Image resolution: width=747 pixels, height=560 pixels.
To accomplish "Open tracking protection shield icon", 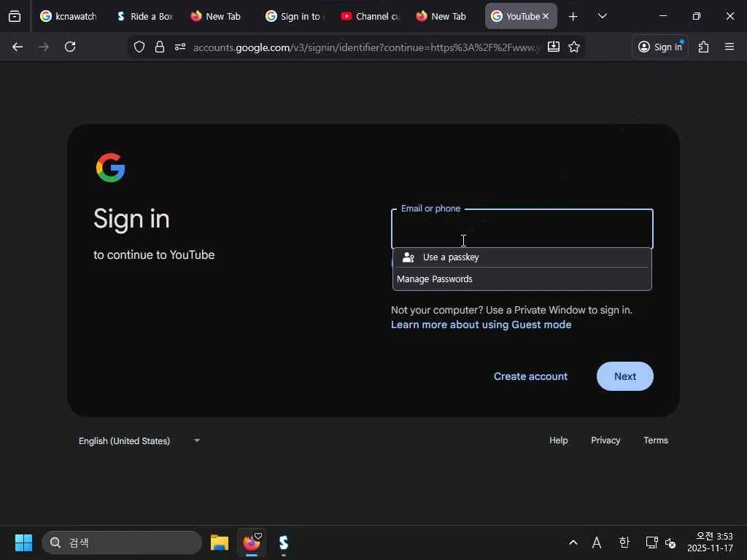I will (139, 47).
